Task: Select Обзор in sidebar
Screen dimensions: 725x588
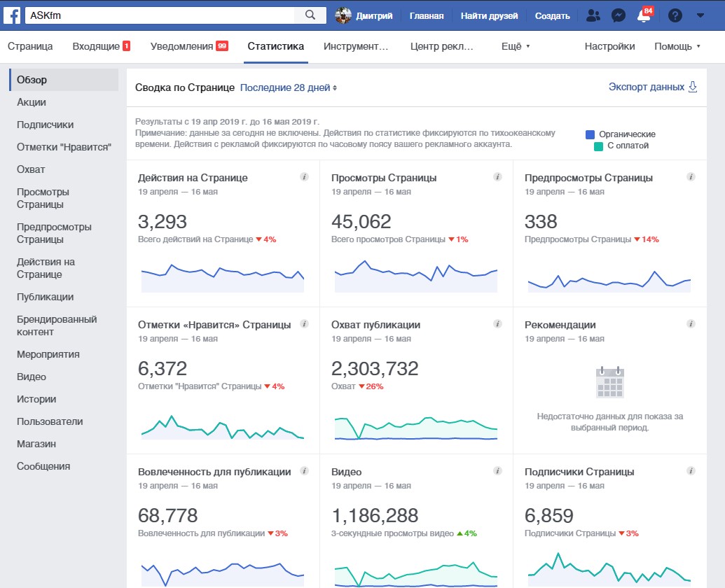Action: 64,80
